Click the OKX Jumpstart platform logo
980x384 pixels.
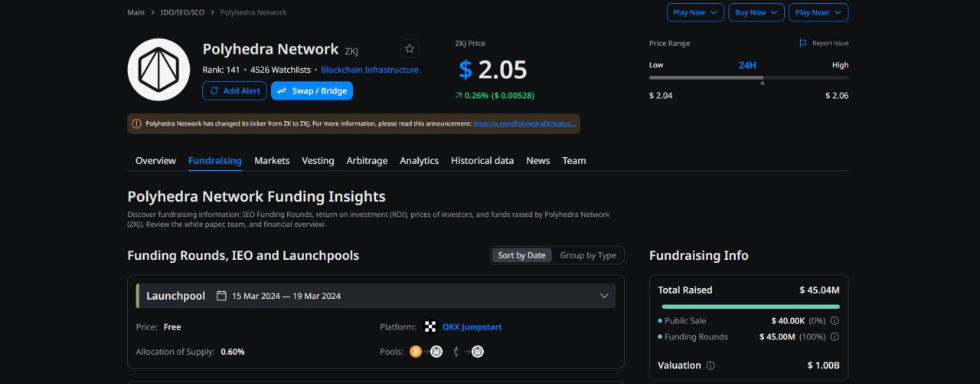[430, 327]
